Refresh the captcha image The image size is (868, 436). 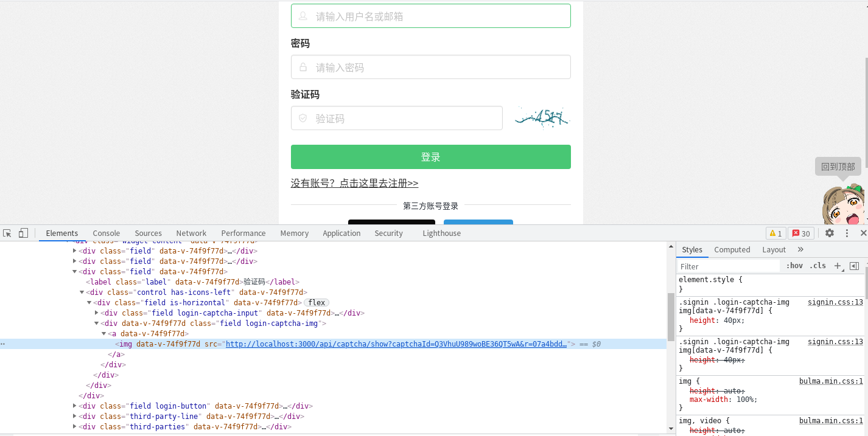(542, 117)
